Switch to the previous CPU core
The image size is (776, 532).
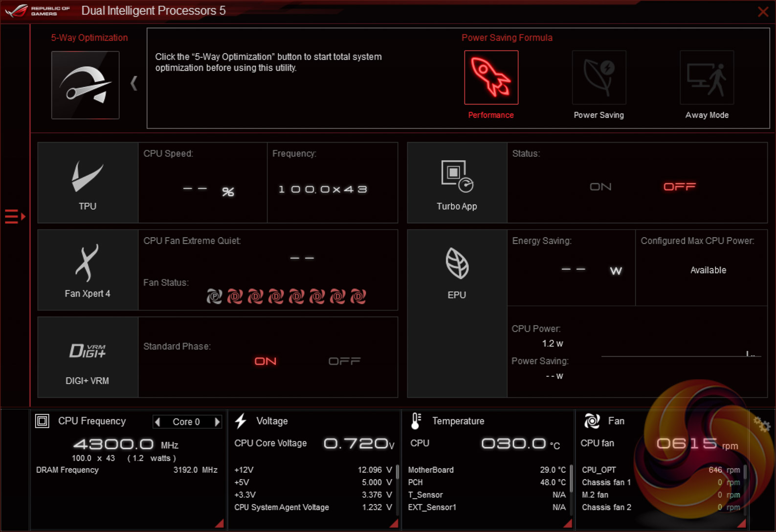pos(157,422)
